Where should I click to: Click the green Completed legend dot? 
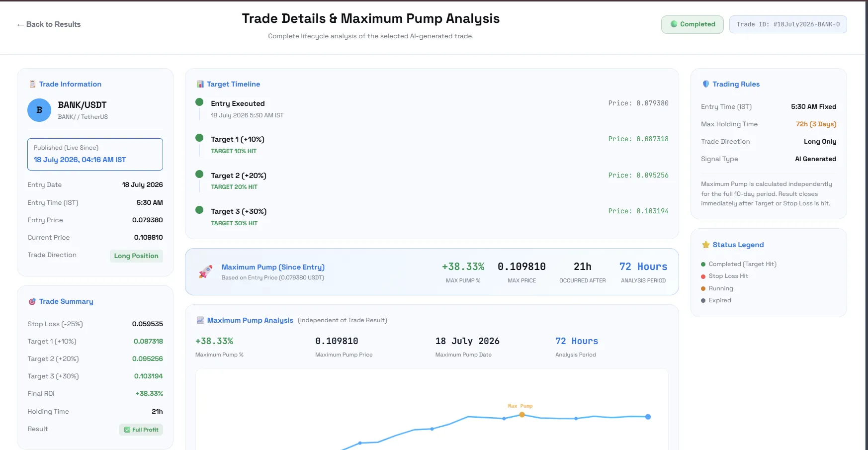point(703,265)
